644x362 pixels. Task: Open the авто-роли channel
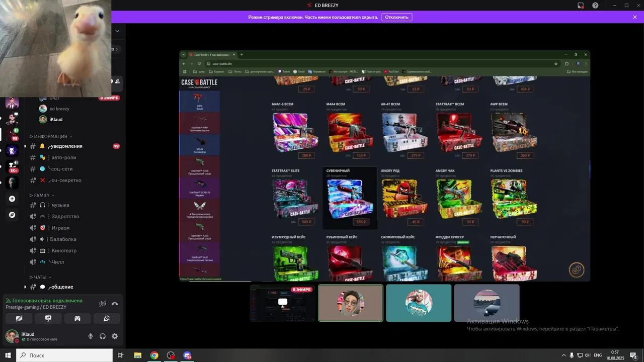(x=75, y=157)
